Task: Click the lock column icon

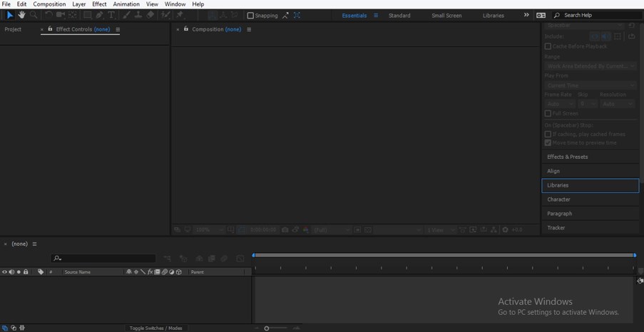Action: (x=26, y=271)
